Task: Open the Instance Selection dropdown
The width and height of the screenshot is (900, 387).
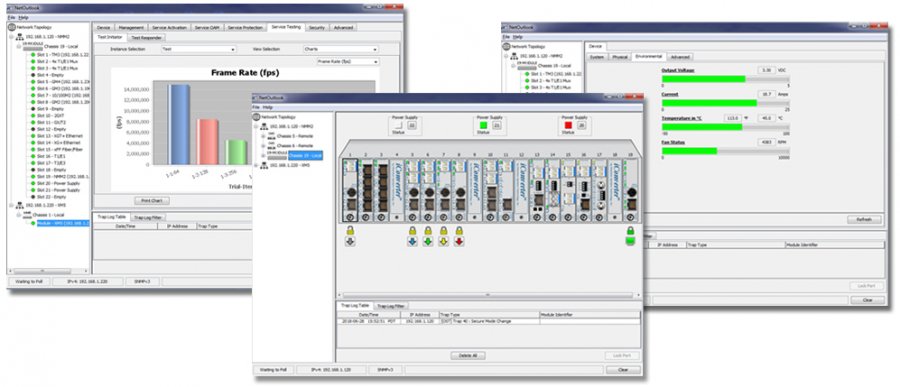Action: point(199,49)
